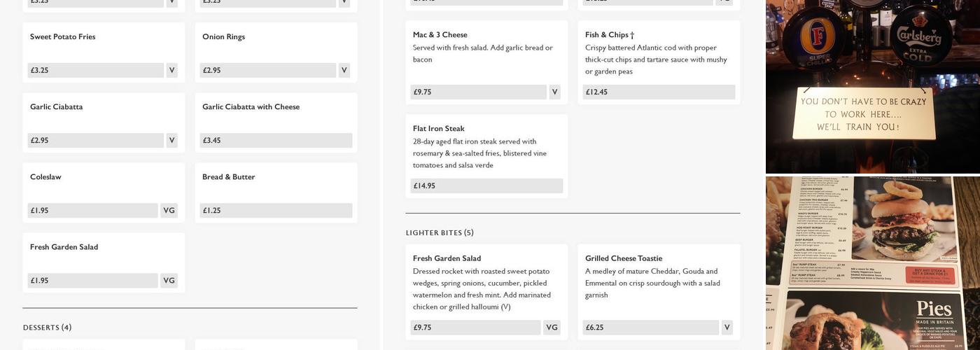Click the V badge on Grilled Cheese Toastie
Image resolution: width=980 pixels, height=350 pixels.
click(727, 327)
